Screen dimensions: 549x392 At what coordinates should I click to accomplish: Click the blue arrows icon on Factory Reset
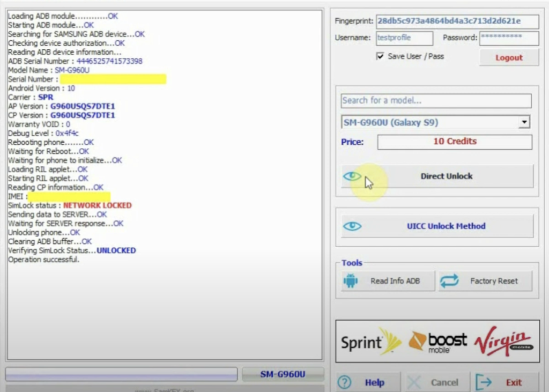449,280
